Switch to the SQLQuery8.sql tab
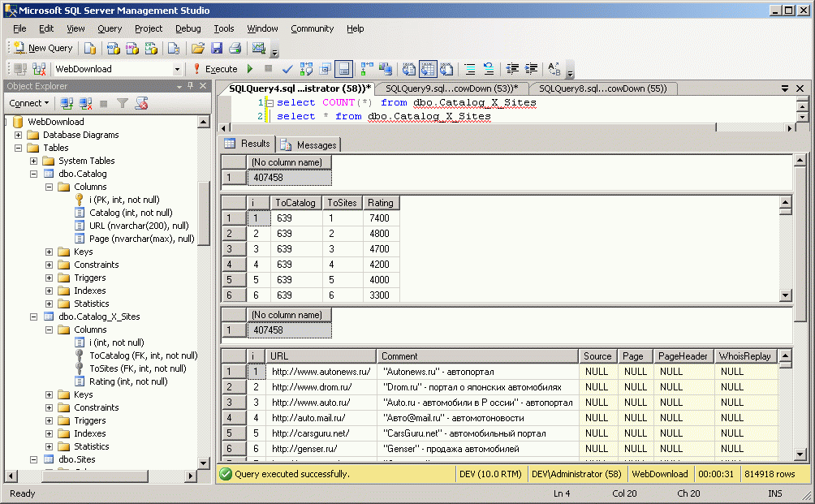815x504 pixels. (603, 88)
